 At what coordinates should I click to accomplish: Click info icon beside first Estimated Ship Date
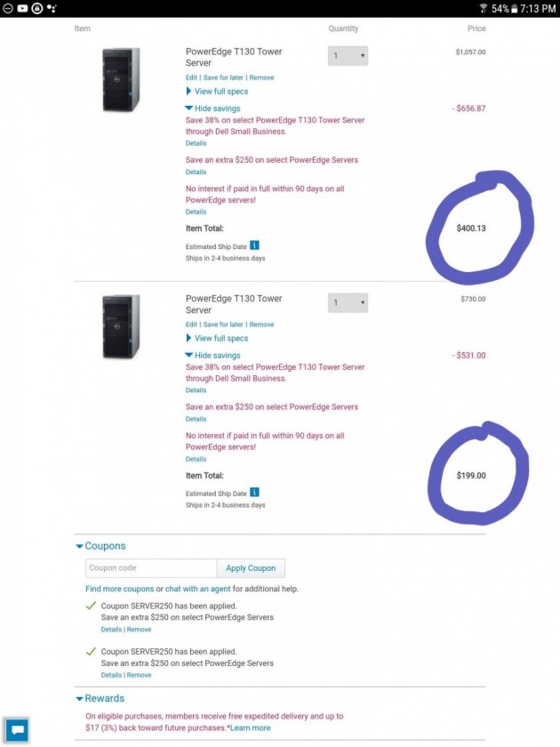(x=255, y=245)
